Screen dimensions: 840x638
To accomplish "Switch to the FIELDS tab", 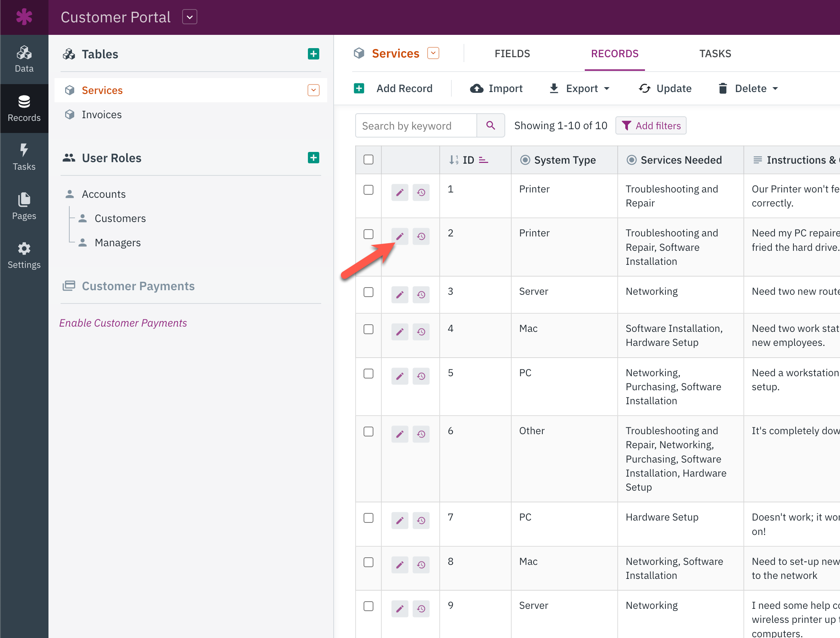I will (512, 53).
